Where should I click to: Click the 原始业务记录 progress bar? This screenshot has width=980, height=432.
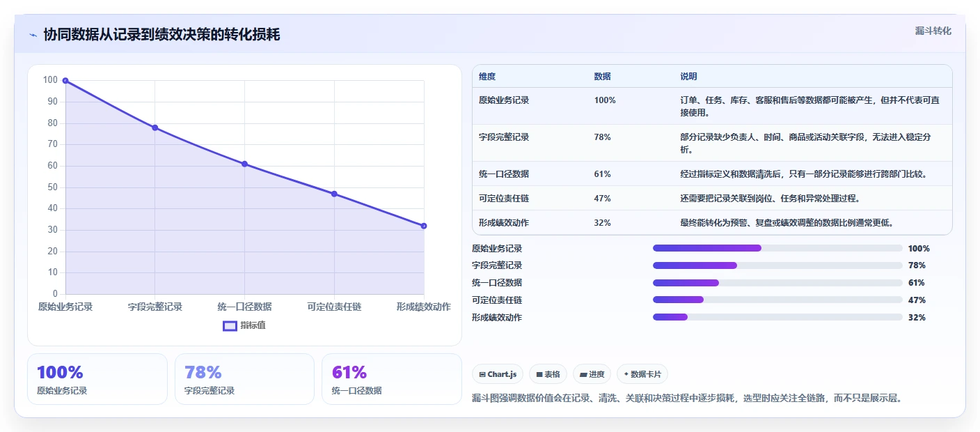pyautogui.click(x=777, y=248)
